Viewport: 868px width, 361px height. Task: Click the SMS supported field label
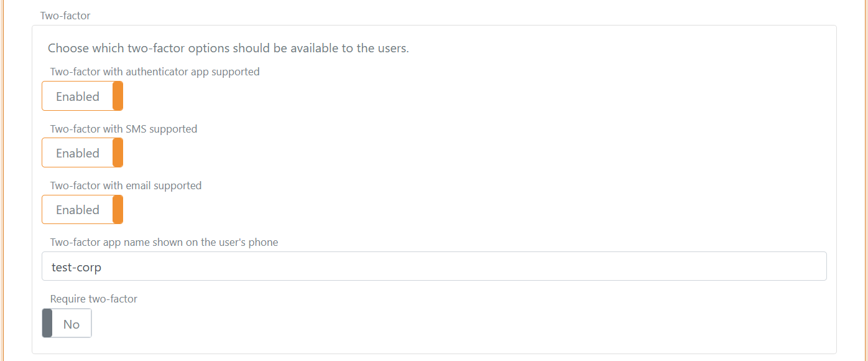(124, 129)
